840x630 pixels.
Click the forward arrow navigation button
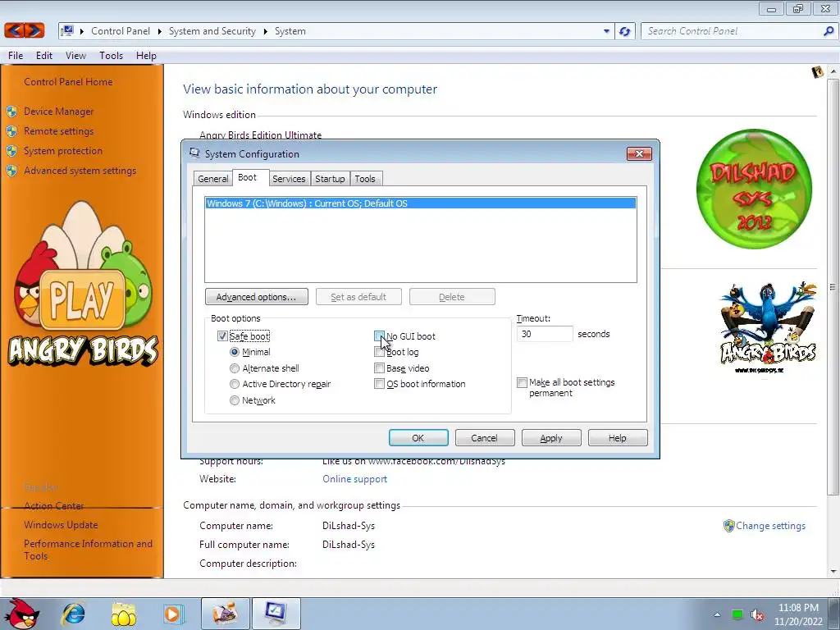34,30
